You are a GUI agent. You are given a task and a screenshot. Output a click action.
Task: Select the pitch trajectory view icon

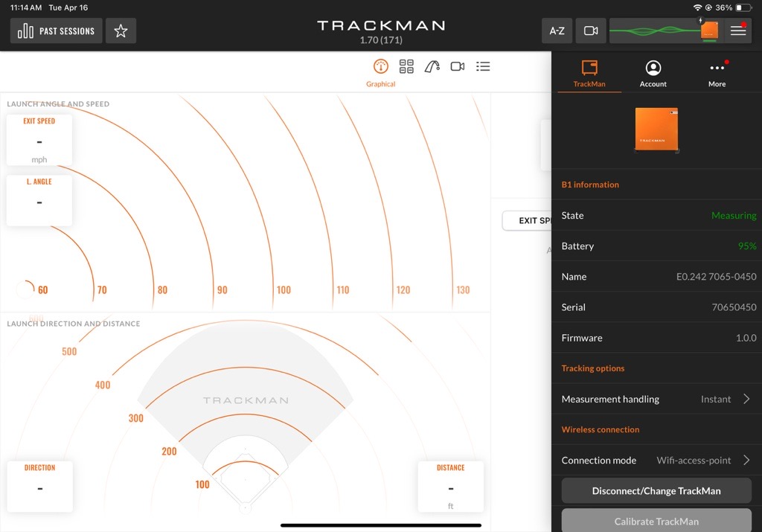pyautogui.click(x=432, y=66)
